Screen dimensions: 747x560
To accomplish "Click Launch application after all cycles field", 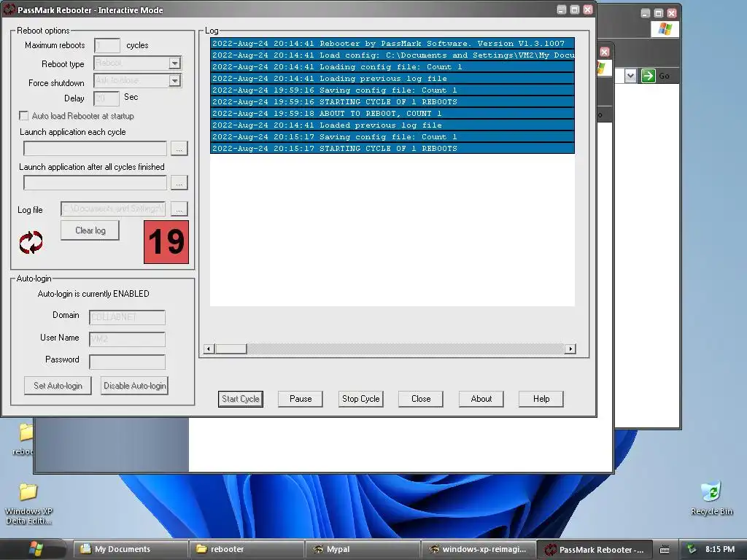I will tap(96, 183).
